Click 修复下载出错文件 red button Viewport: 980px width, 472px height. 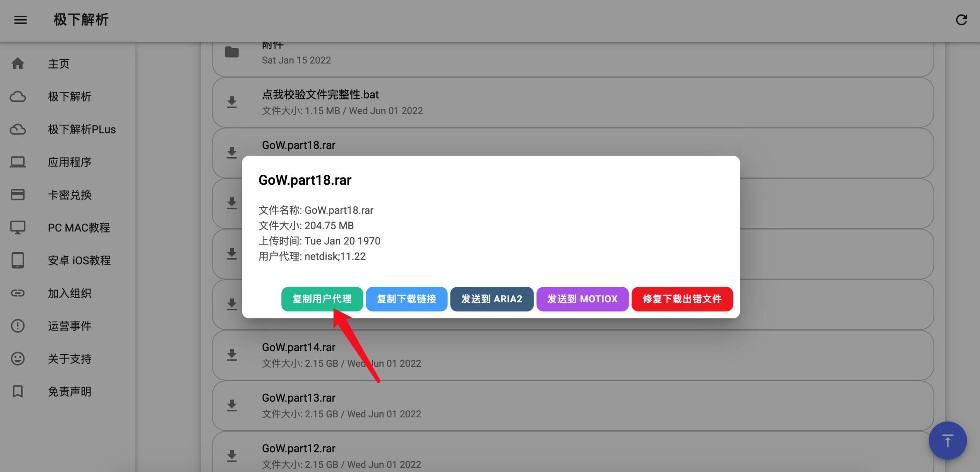pyautogui.click(x=682, y=299)
